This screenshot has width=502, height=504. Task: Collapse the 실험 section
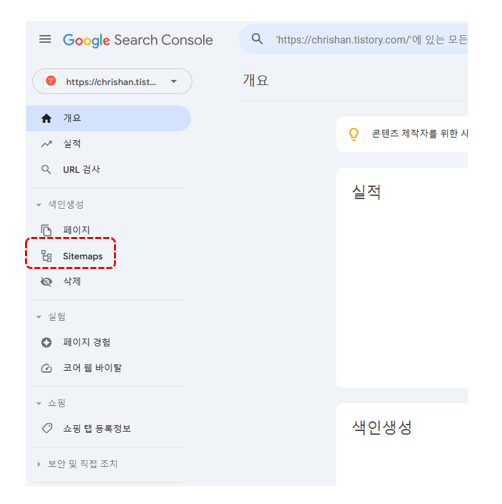[x=51, y=317]
